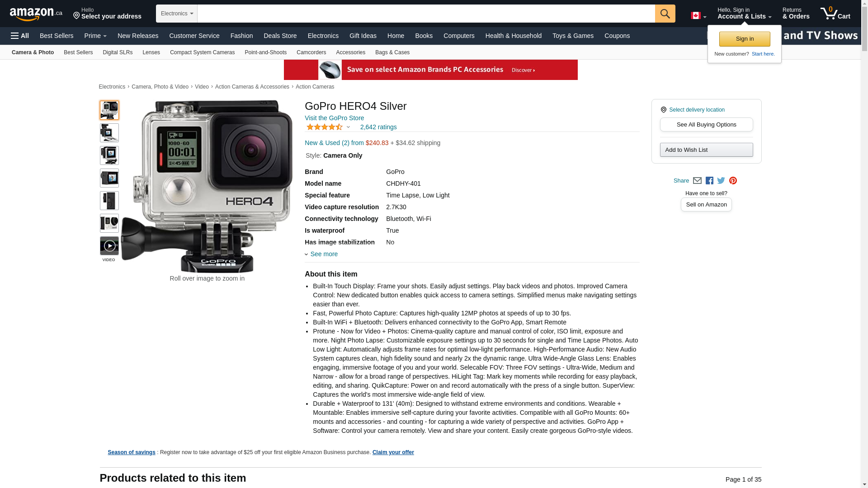
Task: Open the Lenses category tab
Action: coord(151,52)
